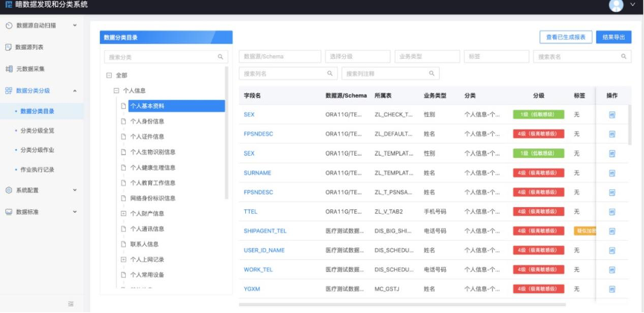This screenshot has width=644, height=313.
Task: Expand the 个人财产信息 tree node
Action: pyautogui.click(x=124, y=213)
